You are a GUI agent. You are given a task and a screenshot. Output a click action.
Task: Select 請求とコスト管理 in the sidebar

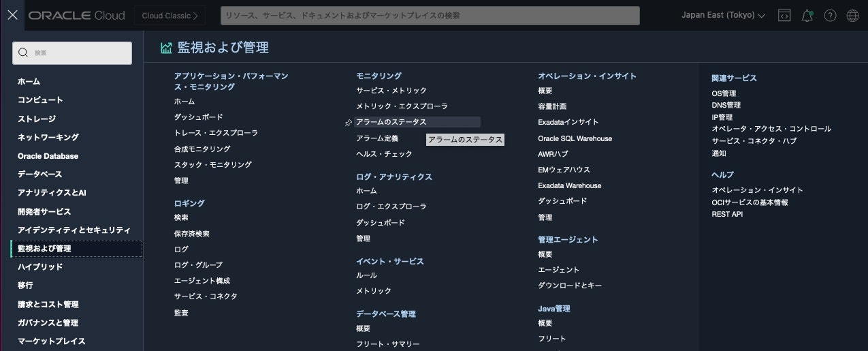point(48,305)
